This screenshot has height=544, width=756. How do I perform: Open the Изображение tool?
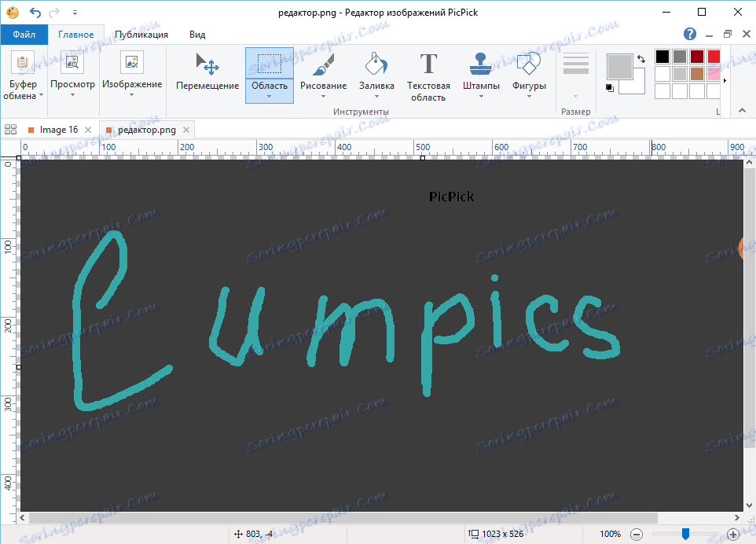(x=131, y=73)
